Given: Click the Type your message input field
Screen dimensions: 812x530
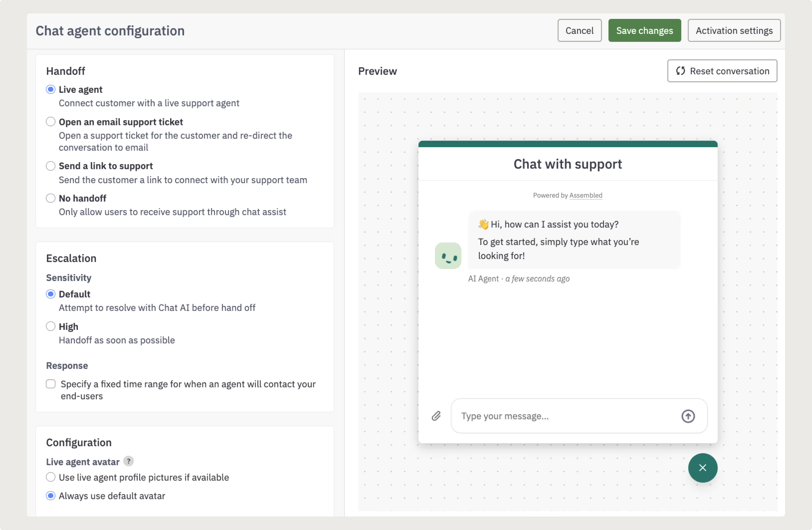Looking at the screenshot, I should click(x=566, y=416).
